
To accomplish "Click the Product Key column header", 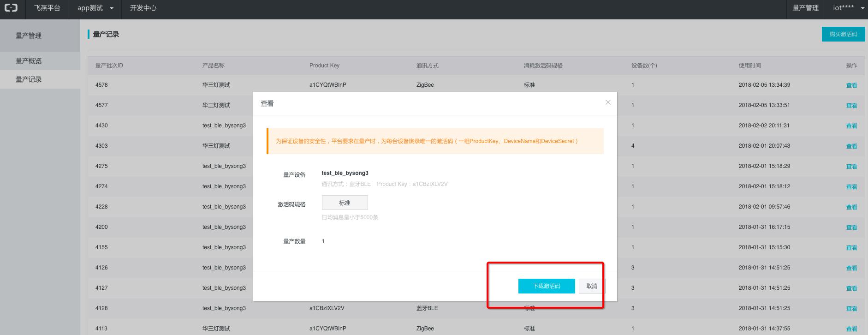I will [x=324, y=66].
